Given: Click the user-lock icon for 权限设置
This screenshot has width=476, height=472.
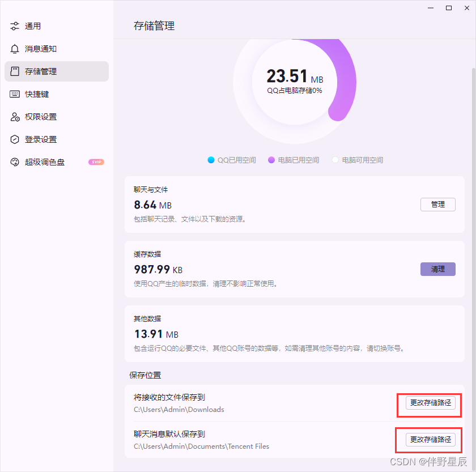Looking at the screenshot, I should point(15,117).
